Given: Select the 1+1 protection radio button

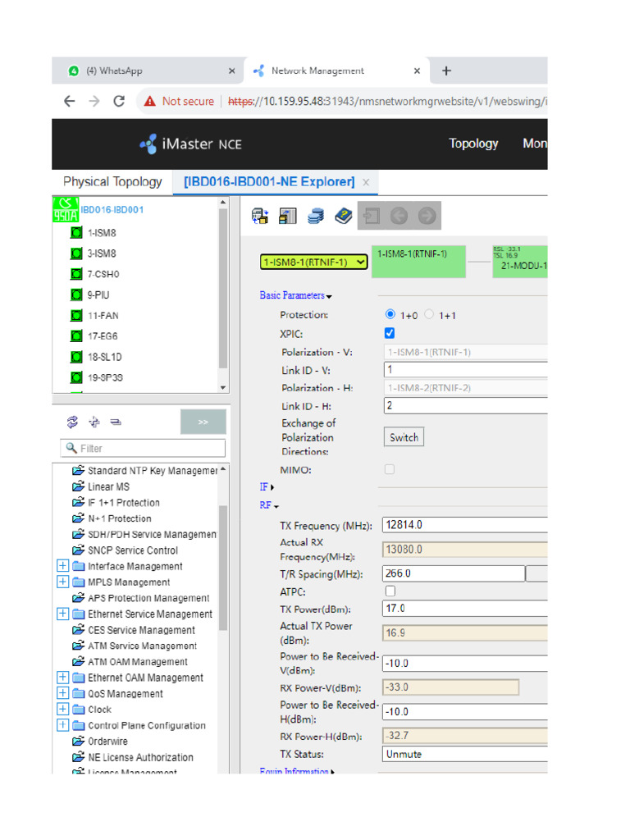Looking at the screenshot, I should (x=429, y=315).
